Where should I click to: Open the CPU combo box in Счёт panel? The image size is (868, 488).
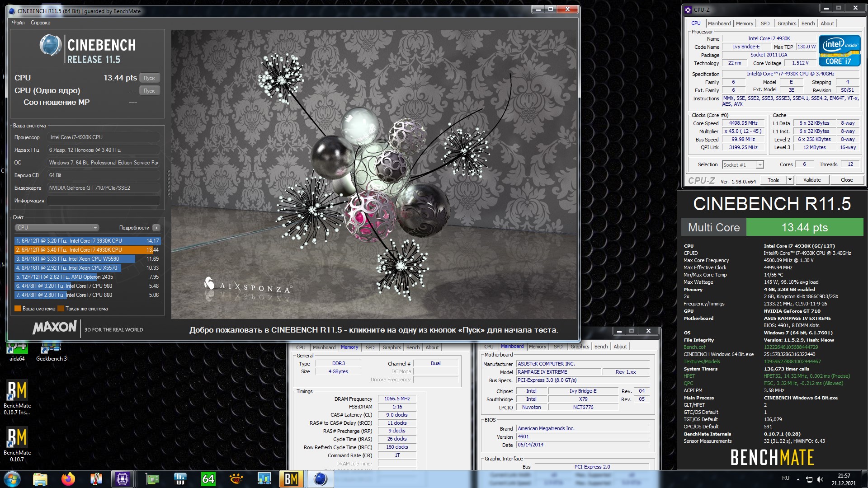[x=57, y=228]
